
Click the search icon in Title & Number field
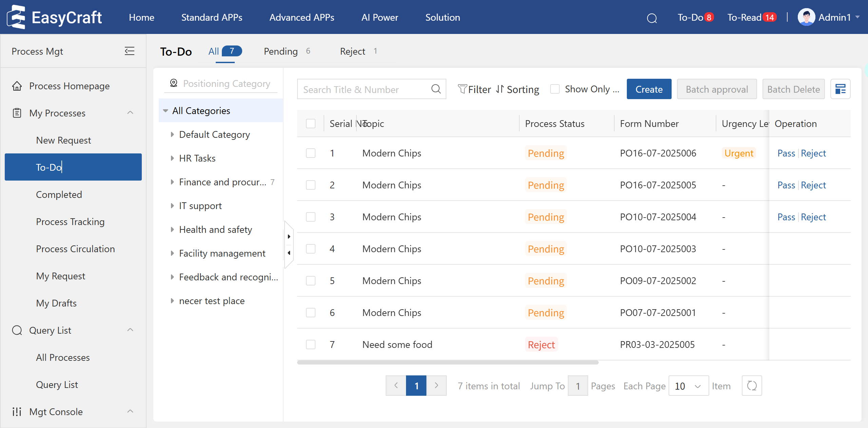[x=436, y=89]
